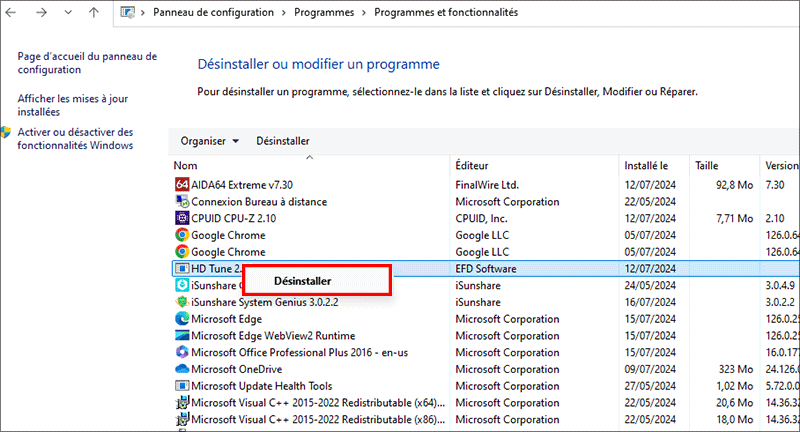Go up one level with up arrow

pyautogui.click(x=94, y=12)
